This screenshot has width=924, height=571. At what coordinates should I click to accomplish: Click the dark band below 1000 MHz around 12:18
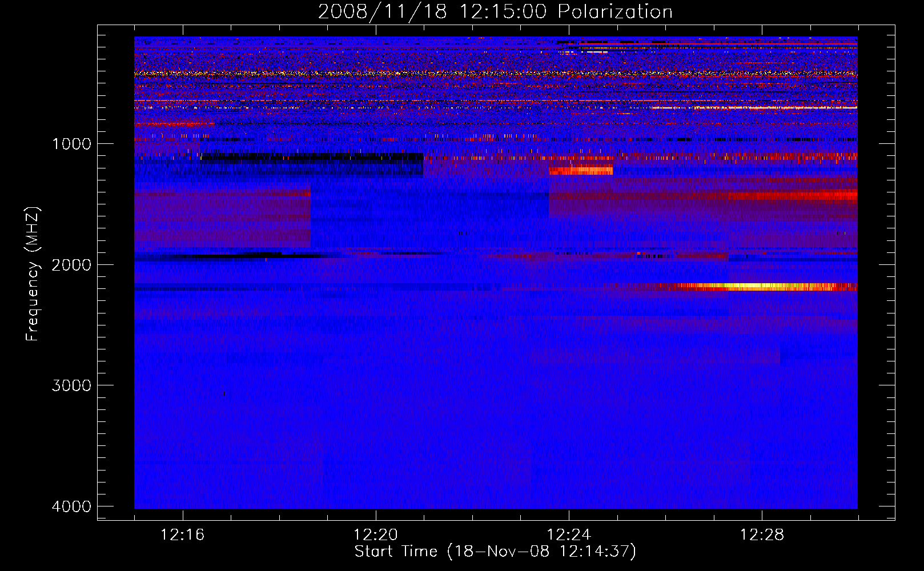pyautogui.click(x=311, y=159)
